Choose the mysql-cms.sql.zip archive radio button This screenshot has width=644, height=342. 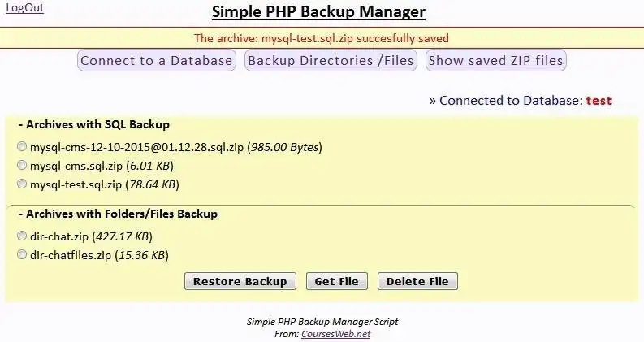(x=21, y=166)
